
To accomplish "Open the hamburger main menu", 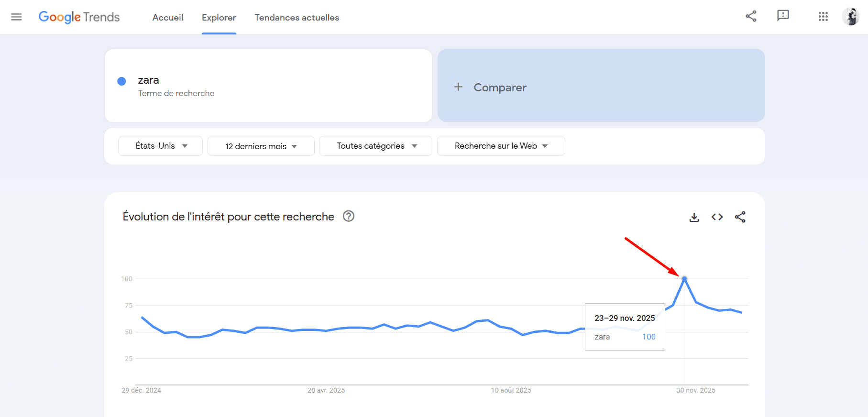I will pyautogui.click(x=17, y=17).
